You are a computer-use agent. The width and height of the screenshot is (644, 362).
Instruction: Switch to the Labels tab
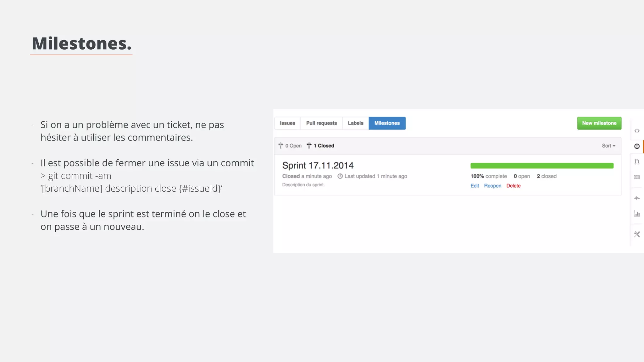[356, 123]
